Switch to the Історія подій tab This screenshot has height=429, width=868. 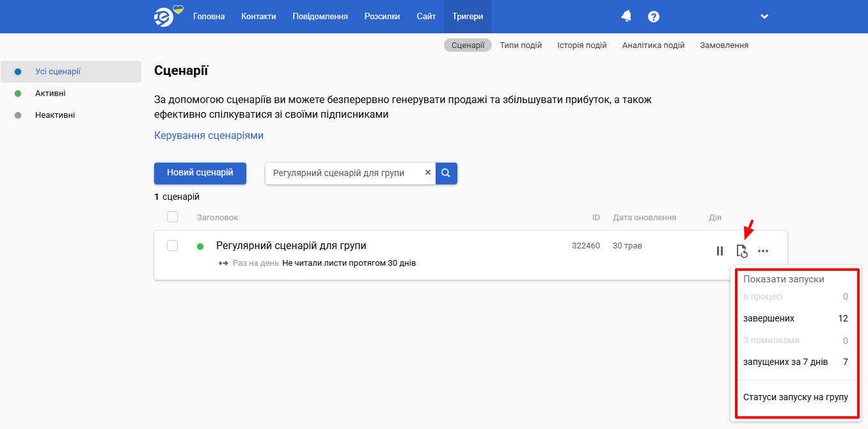point(582,45)
